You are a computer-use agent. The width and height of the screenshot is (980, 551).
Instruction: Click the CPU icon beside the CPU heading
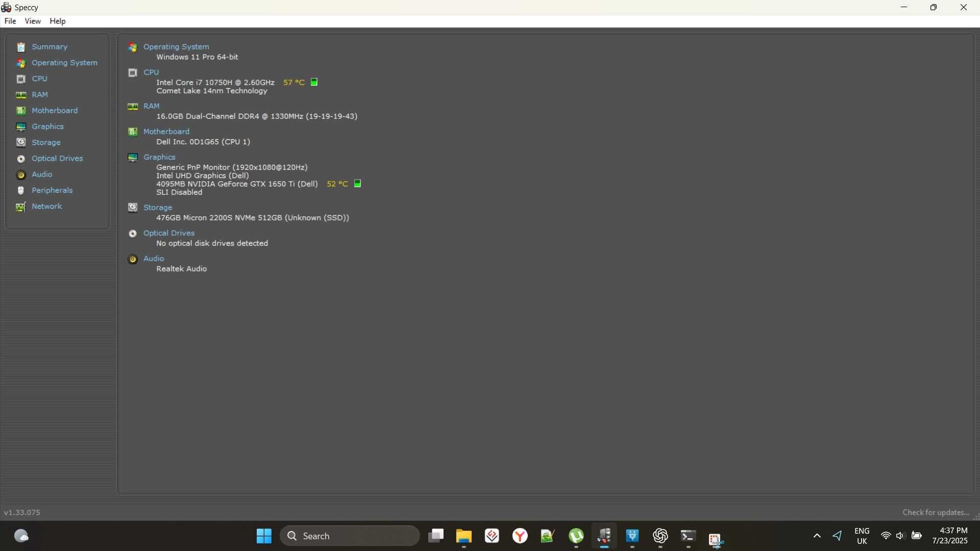click(133, 73)
